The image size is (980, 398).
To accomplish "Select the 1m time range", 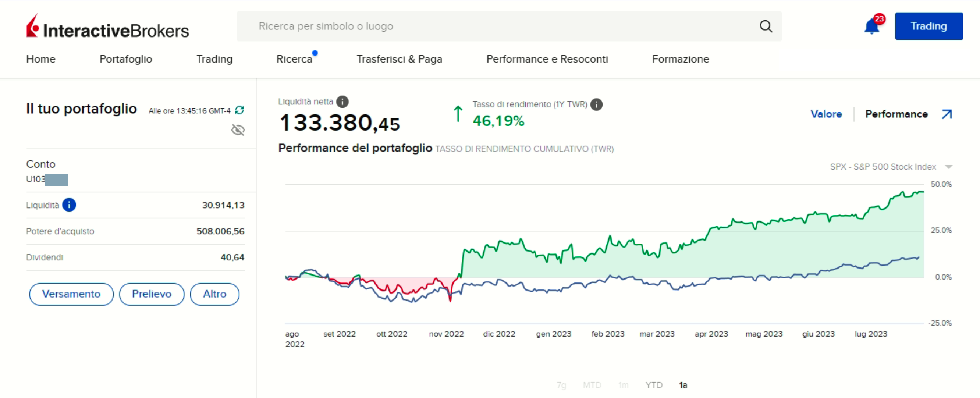I will tap(624, 385).
